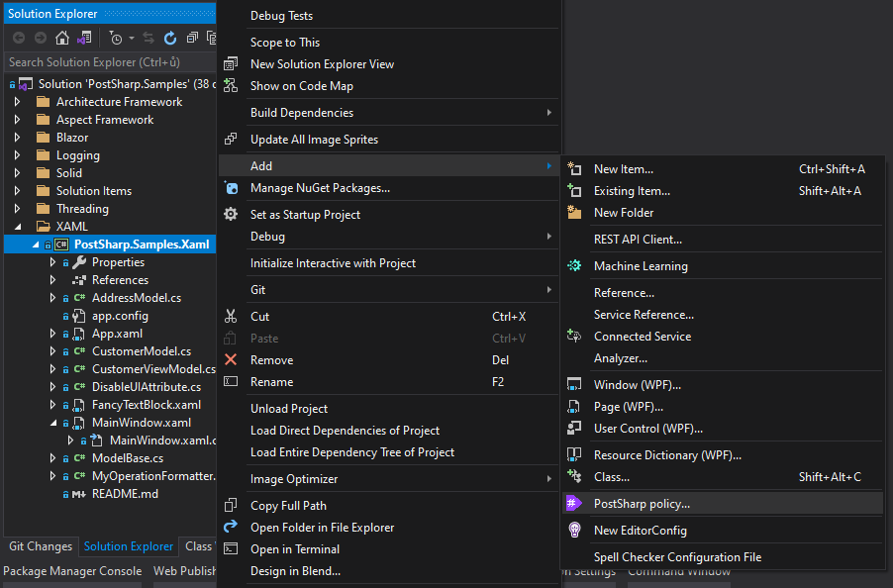
Task: Click the Class icon in Add submenu
Action: [574, 476]
